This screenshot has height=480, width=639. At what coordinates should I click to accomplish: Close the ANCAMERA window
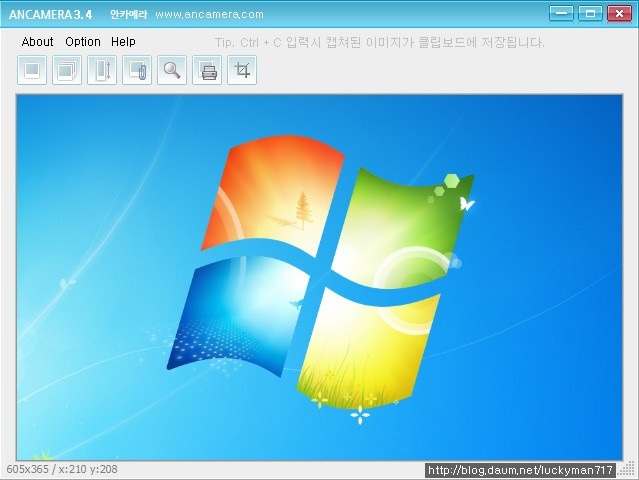pos(619,13)
